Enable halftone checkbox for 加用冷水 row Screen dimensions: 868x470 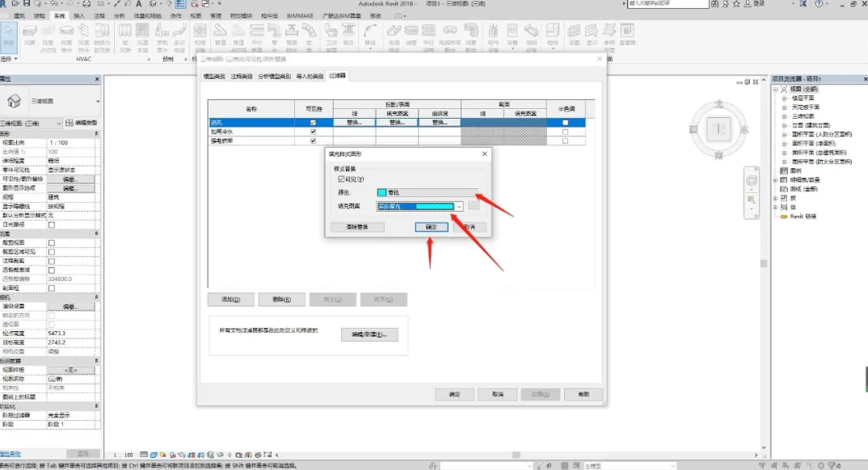pyautogui.click(x=565, y=132)
